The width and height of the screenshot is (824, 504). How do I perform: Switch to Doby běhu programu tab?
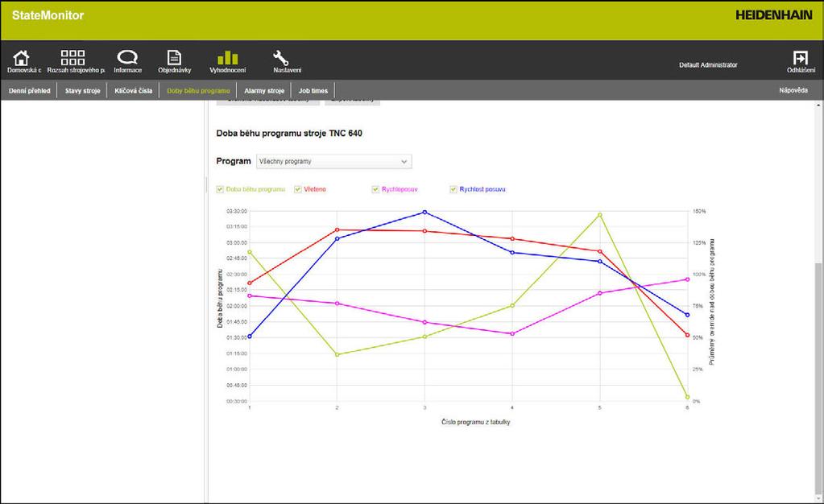pos(198,90)
